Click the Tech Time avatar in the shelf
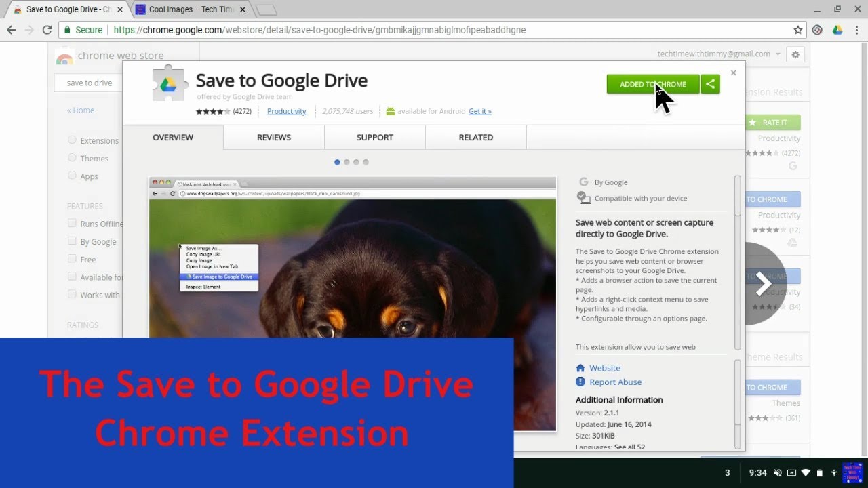 click(852, 473)
